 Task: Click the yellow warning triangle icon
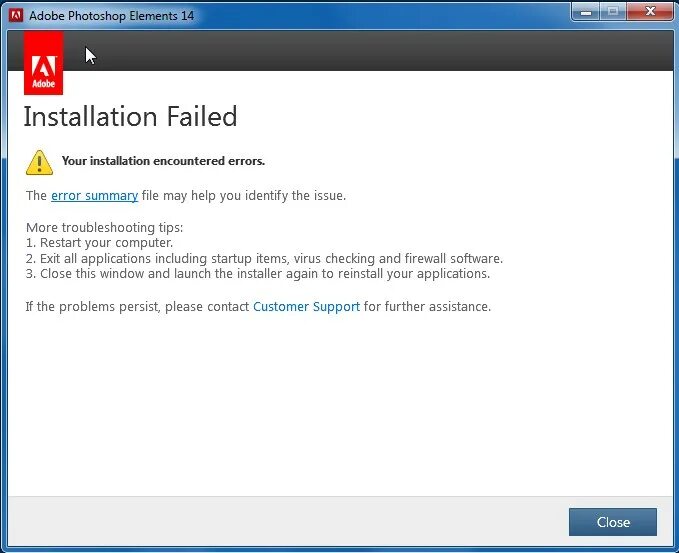39,163
